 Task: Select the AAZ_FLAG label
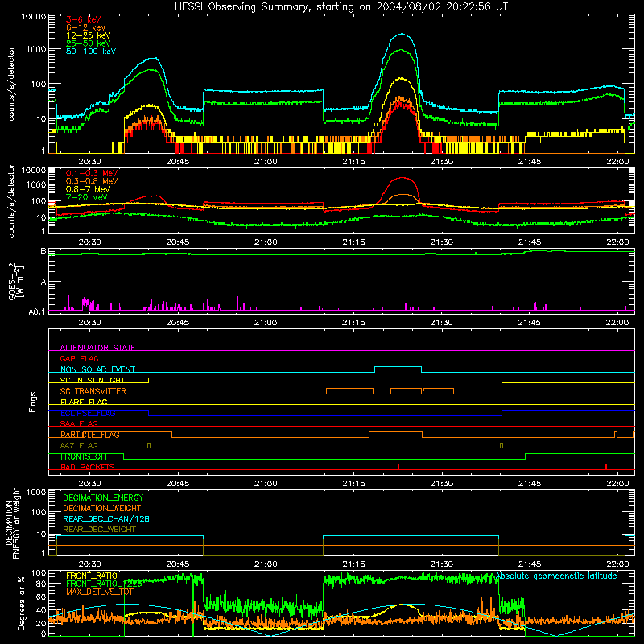[x=79, y=446]
